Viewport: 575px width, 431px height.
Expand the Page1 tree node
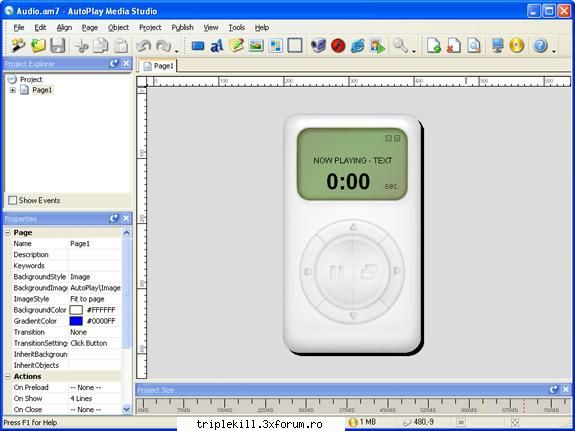[12, 90]
